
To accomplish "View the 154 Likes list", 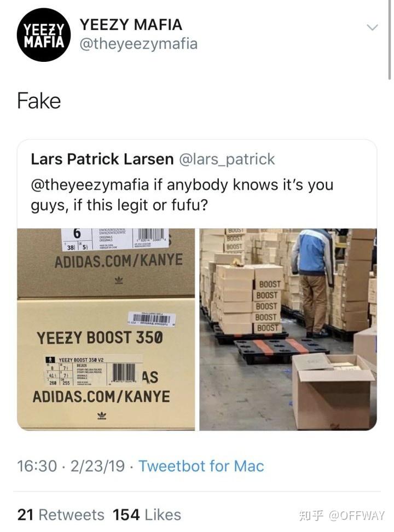I will click(x=147, y=515).
